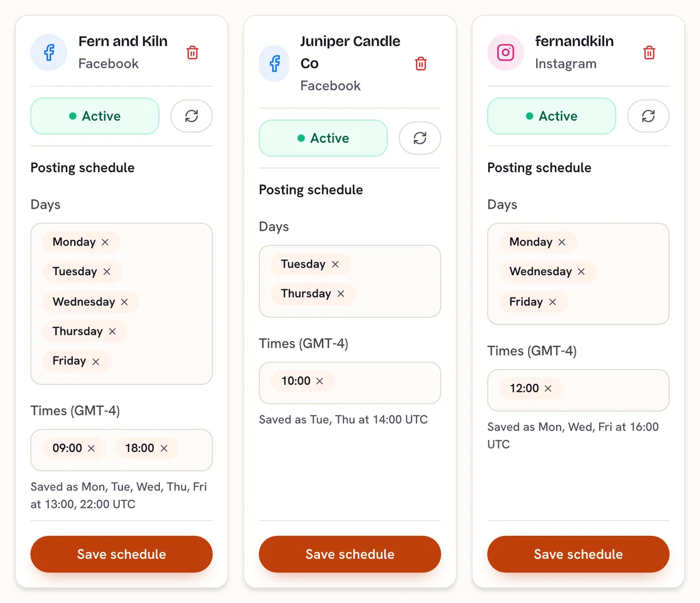700x603 pixels.
Task: Remove Friday from the fernandkiln Instagram days
Action: tap(552, 302)
